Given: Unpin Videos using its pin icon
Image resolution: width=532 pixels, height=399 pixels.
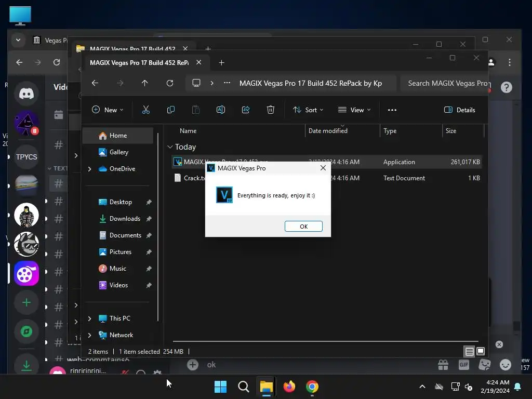Looking at the screenshot, I should (x=149, y=285).
